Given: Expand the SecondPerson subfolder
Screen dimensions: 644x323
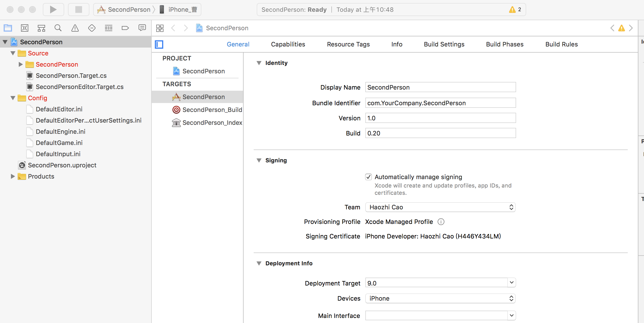Looking at the screenshot, I should (x=21, y=64).
